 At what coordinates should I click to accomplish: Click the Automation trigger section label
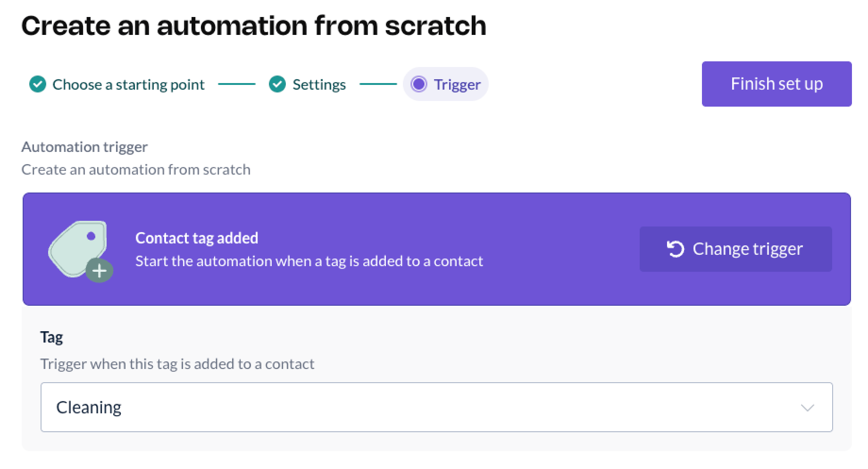[84, 147]
